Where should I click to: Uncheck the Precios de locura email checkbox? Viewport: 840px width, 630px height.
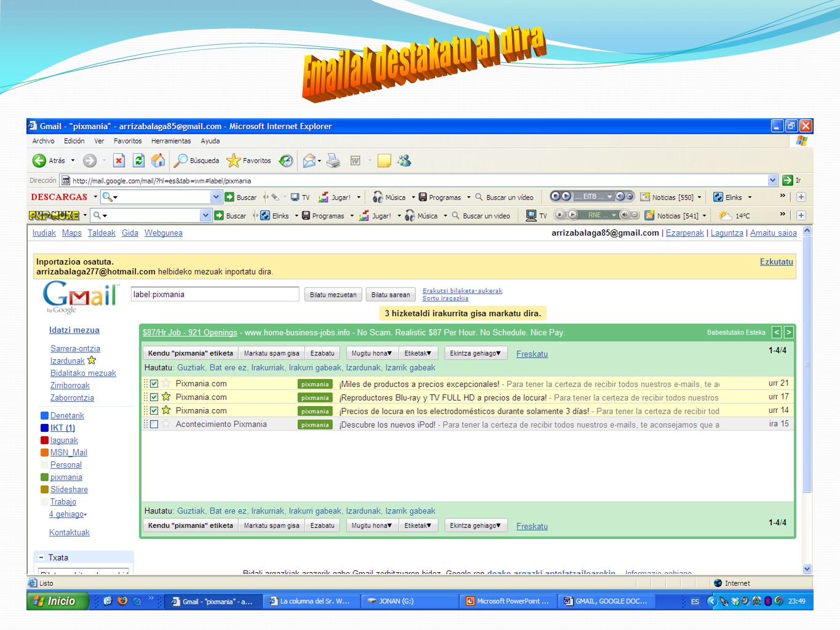pyautogui.click(x=154, y=411)
